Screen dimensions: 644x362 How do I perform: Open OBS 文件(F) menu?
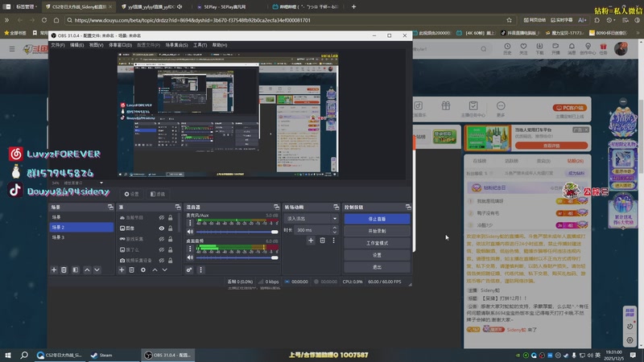pyautogui.click(x=58, y=45)
